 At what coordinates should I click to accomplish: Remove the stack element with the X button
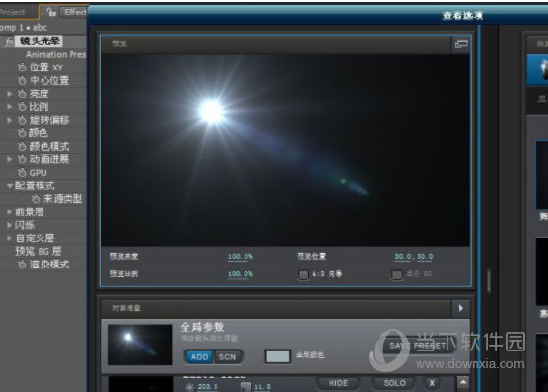432,383
